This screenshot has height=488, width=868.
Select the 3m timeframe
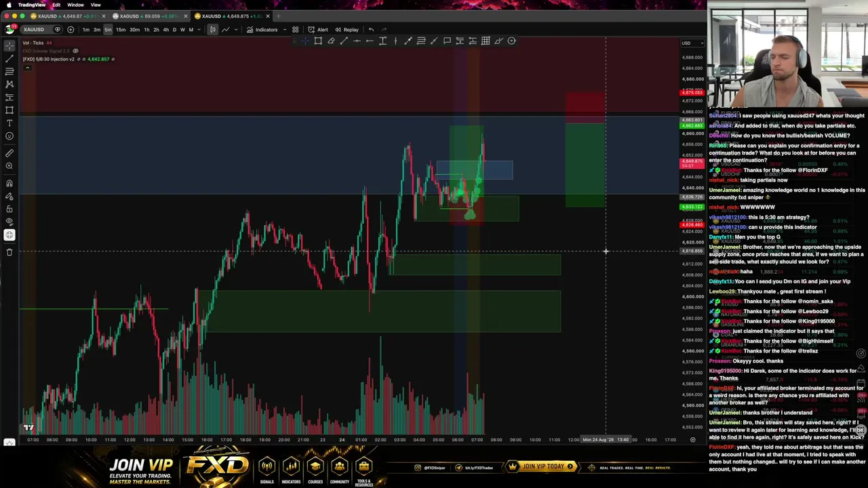click(97, 30)
